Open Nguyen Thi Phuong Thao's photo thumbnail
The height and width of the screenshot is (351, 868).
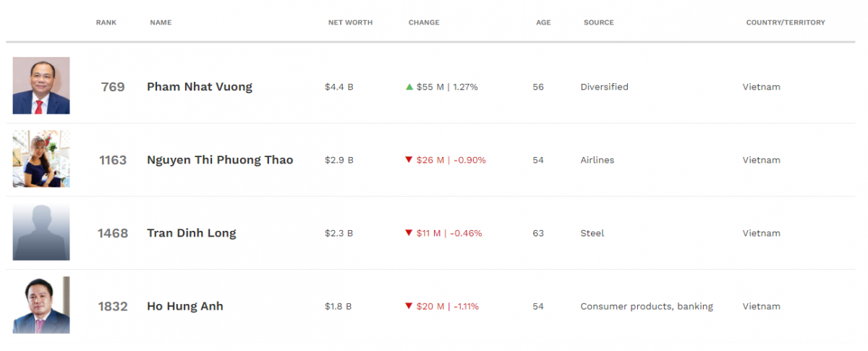(x=41, y=159)
